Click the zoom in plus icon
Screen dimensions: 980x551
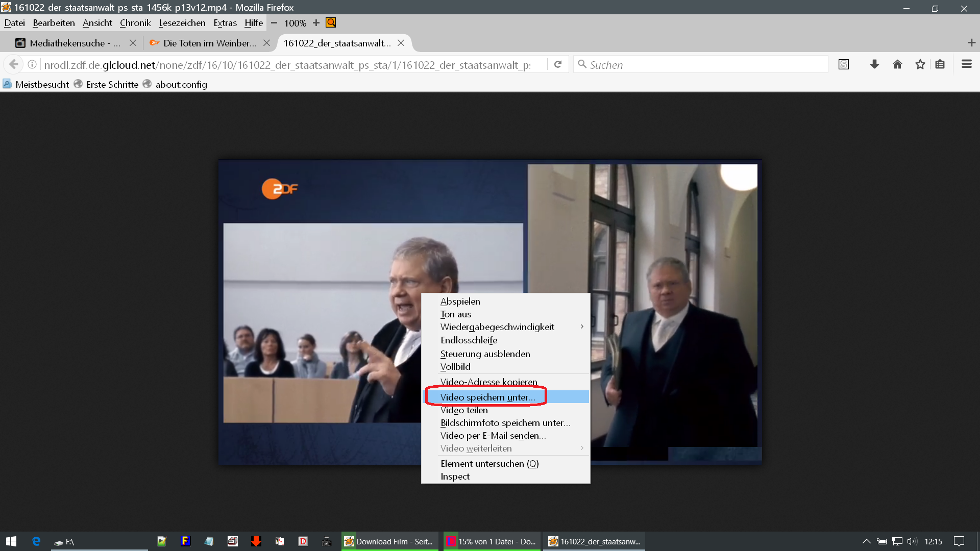click(316, 23)
